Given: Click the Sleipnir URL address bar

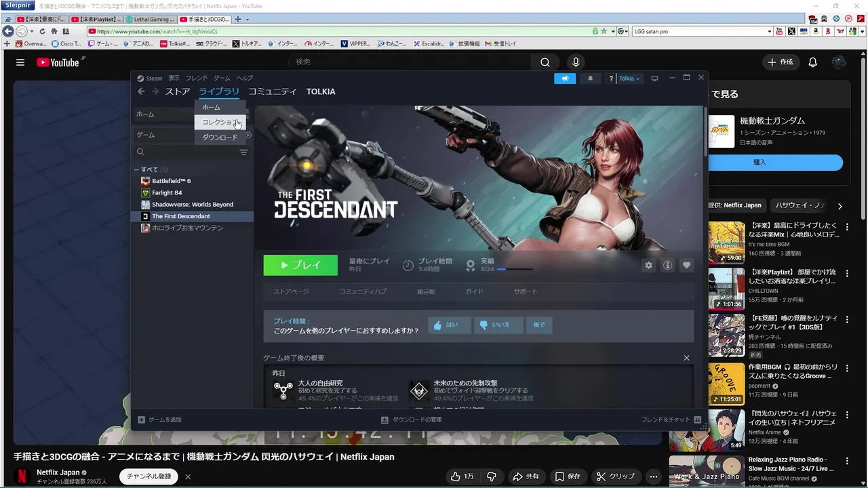Looking at the screenshot, I should point(339,31).
